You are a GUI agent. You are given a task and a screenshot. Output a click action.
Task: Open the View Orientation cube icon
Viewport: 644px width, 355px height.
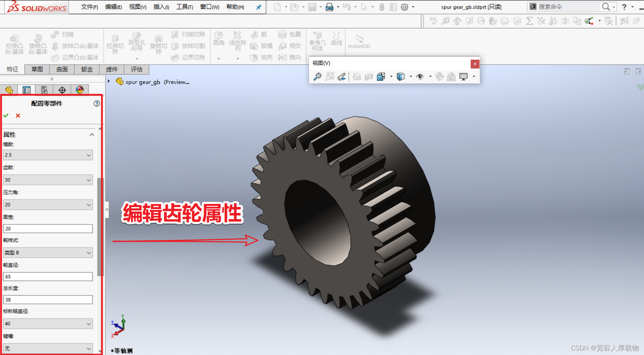pyautogui.click(x=381, y=77)
